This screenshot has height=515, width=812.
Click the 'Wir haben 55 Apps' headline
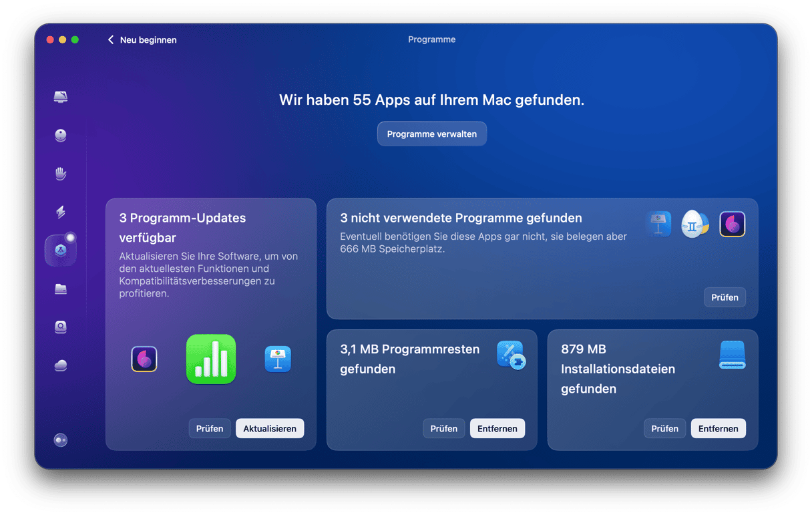[x=432, y=100]
